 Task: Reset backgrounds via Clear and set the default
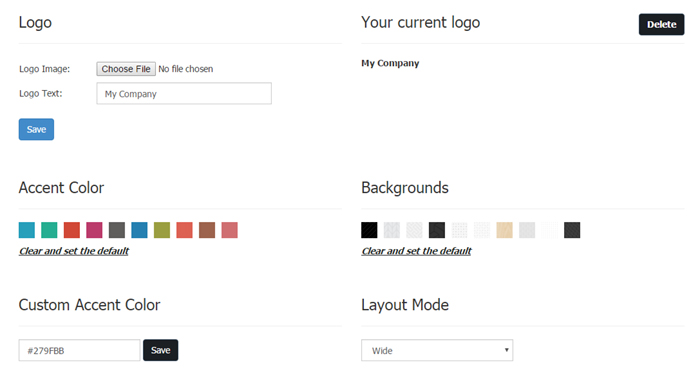coord(416,251)
